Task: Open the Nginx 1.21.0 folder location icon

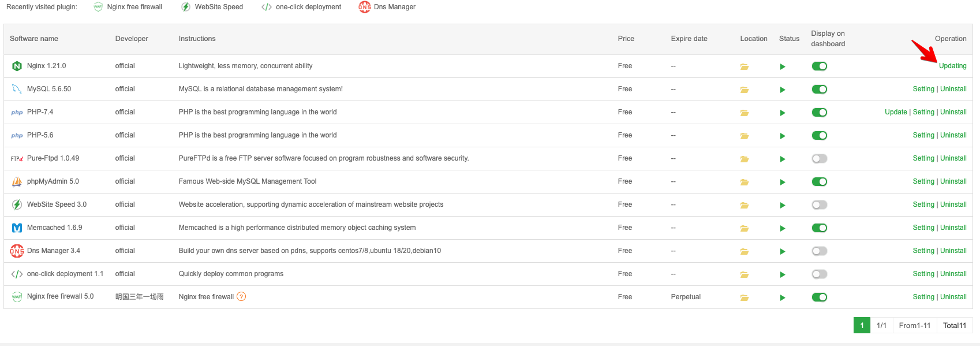Action: (x=745, y=66)
